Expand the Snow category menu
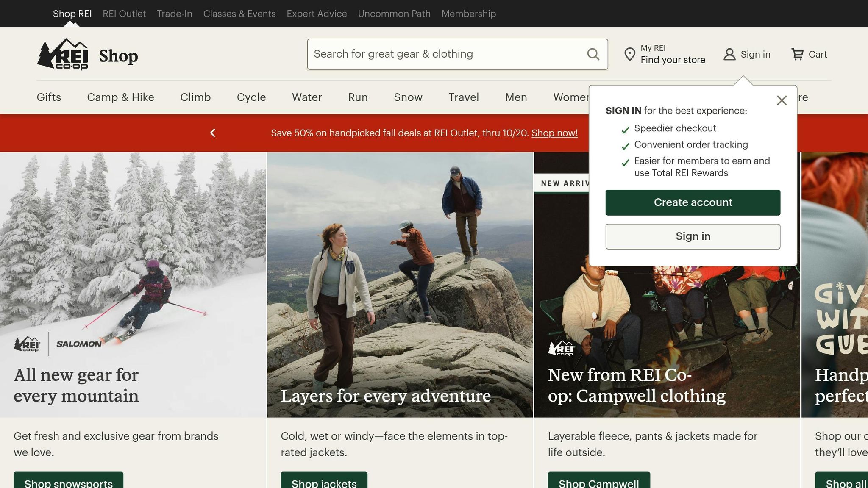 pyautogui.click(x=408, y=97)
